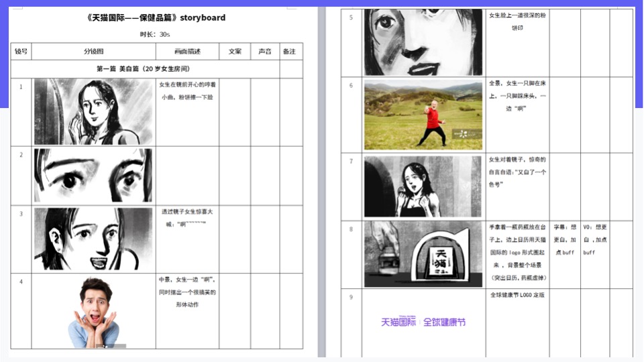644x362 pixels.
Task: Click the VO voiceover cell in shot 8
Action: coord(594,239)
